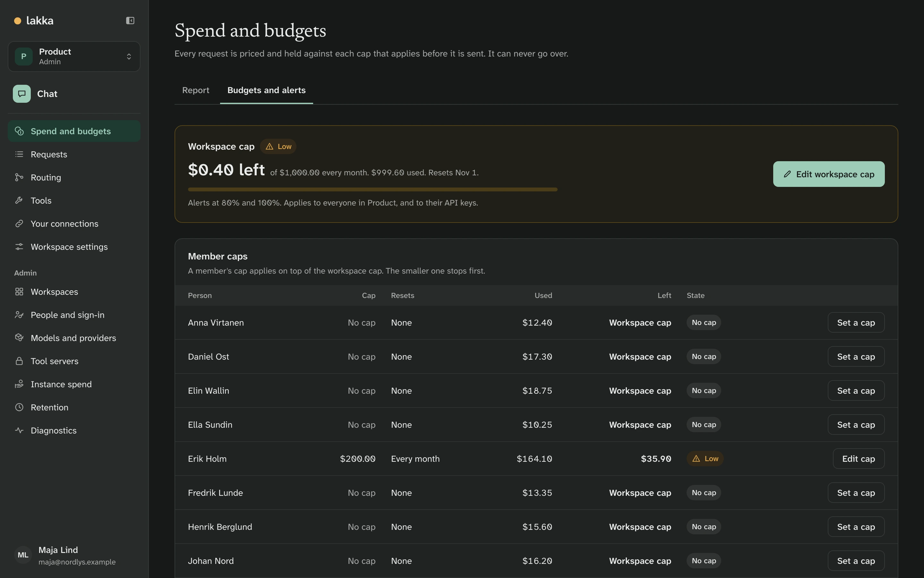
Task: Click the Low badge beside Workspace cap
Action: pyautogui.click(x=278, y=146)
